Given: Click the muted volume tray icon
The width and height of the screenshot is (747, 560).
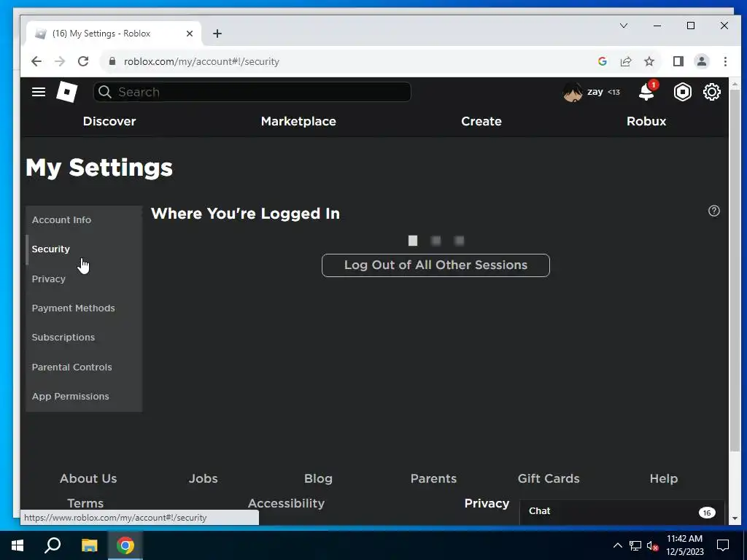Looking at the screenshot, I should (x=652, y=545).
